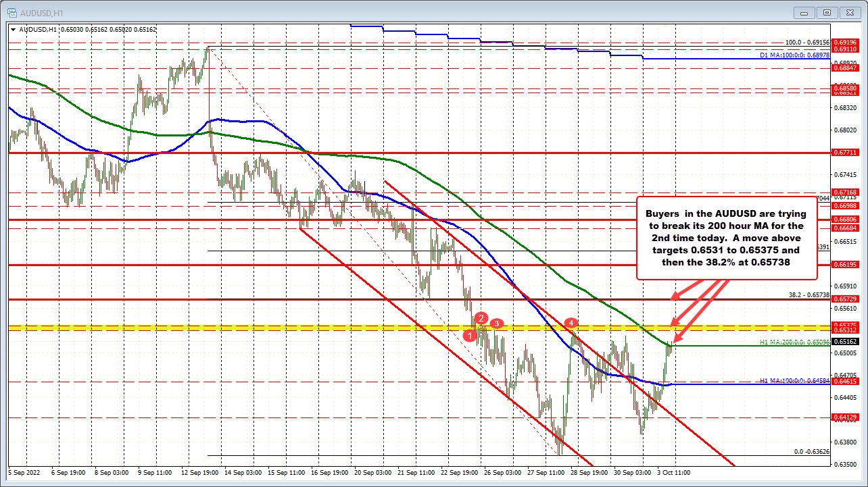Click the 0.68320 price axis value
Screen dimensions: 868x487
846,107
